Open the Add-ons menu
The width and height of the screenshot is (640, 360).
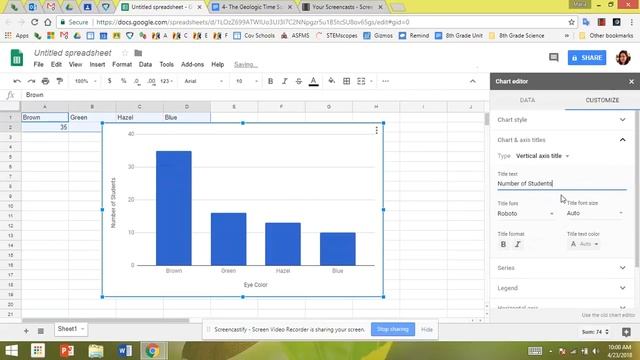click(192, 64)
